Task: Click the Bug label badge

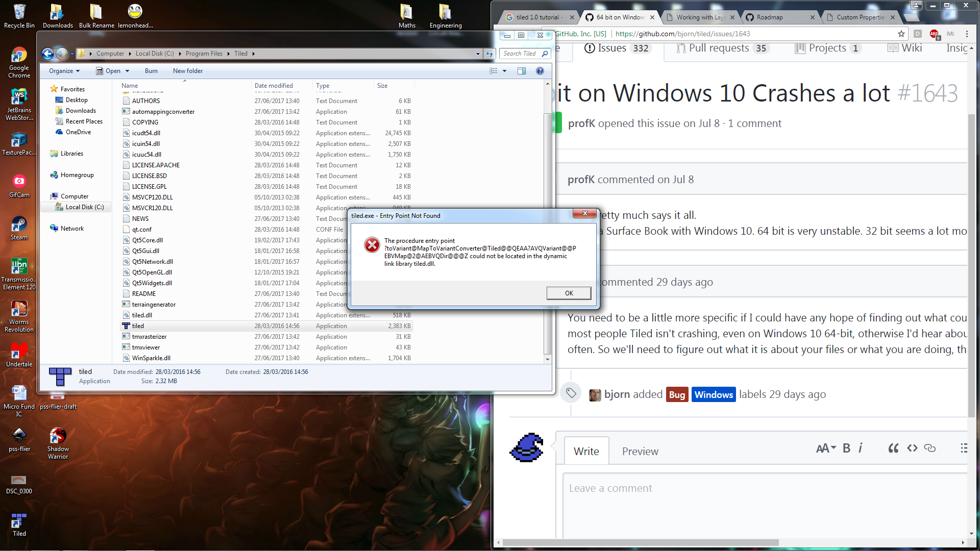Action: pos(677,394)
